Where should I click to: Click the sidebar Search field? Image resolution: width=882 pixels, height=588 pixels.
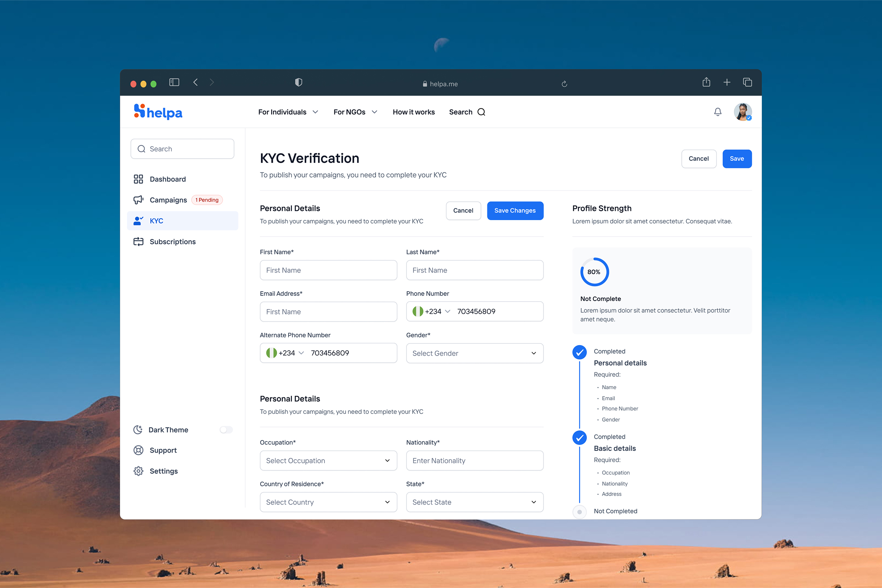pos(182,149)
